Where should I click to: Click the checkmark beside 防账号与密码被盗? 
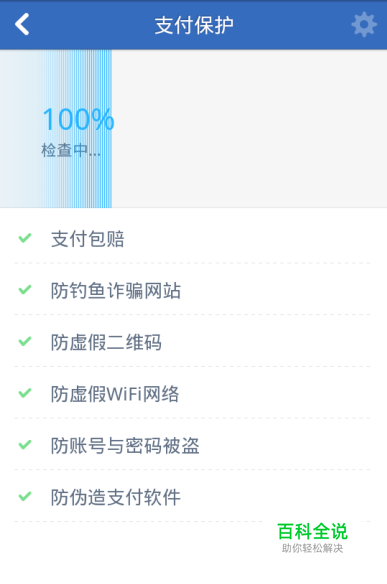[x=25, y=445]
